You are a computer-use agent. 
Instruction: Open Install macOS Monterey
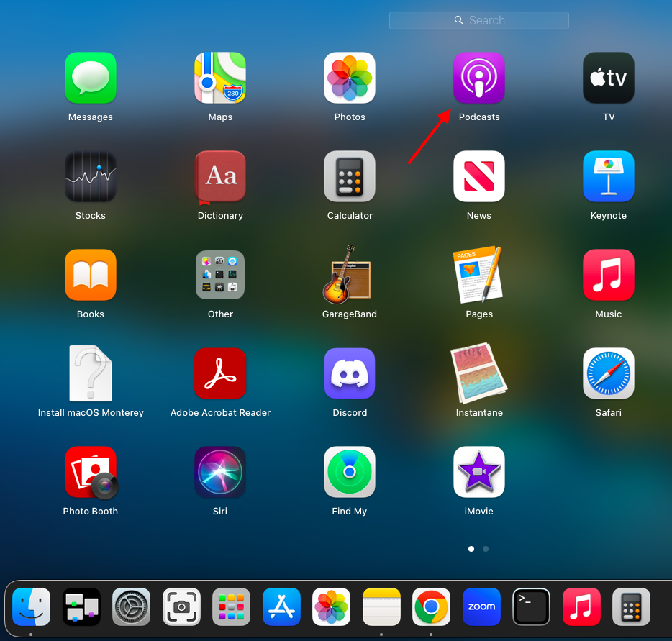91,373
